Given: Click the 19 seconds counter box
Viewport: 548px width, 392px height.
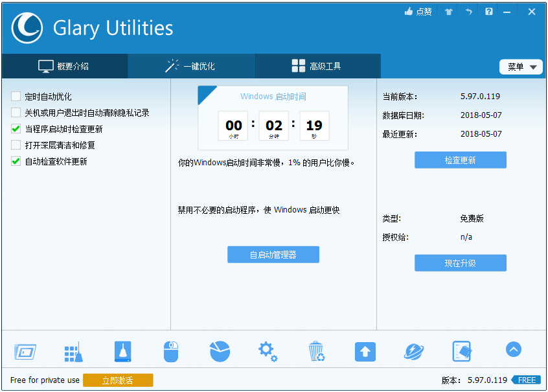Looking at the screenshot, I should click(x=314, y=126).
